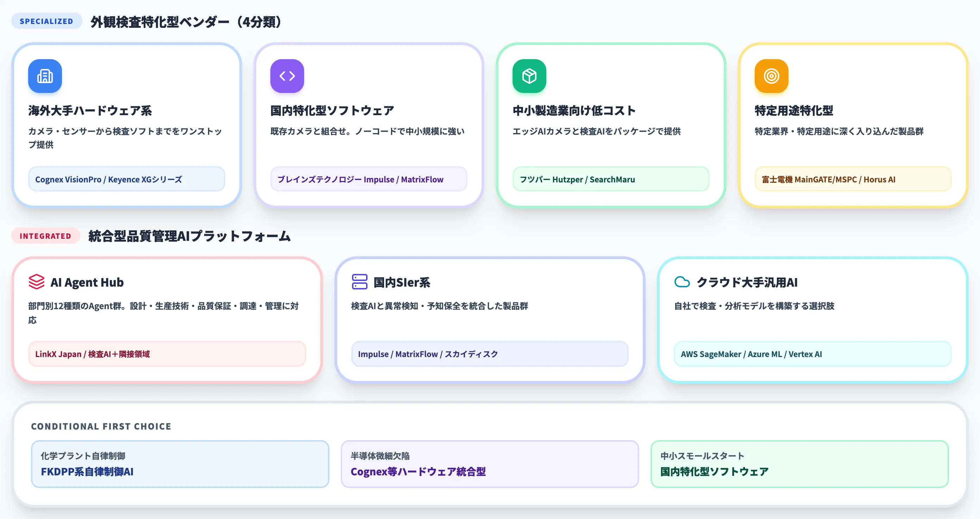The height and width of the screenshot is (519, 980).
Task: Click the INTEGRATED badge
Action: tap(45, 236)
